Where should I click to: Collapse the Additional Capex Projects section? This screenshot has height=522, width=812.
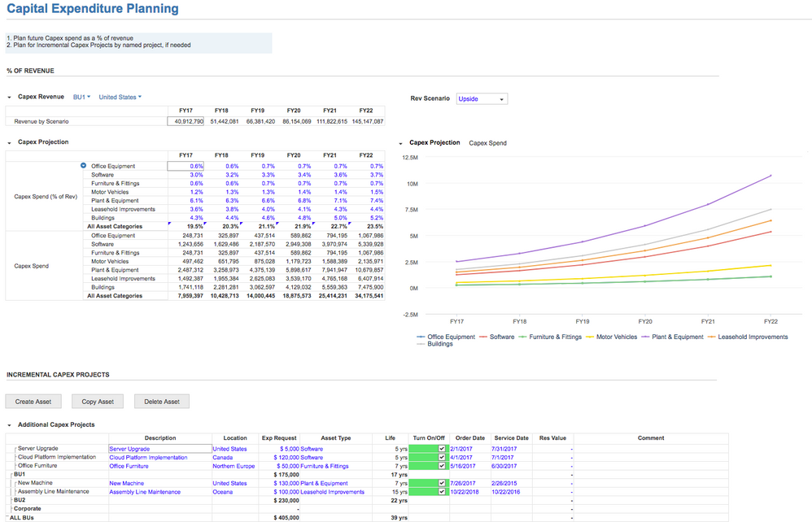click(8, 424)
